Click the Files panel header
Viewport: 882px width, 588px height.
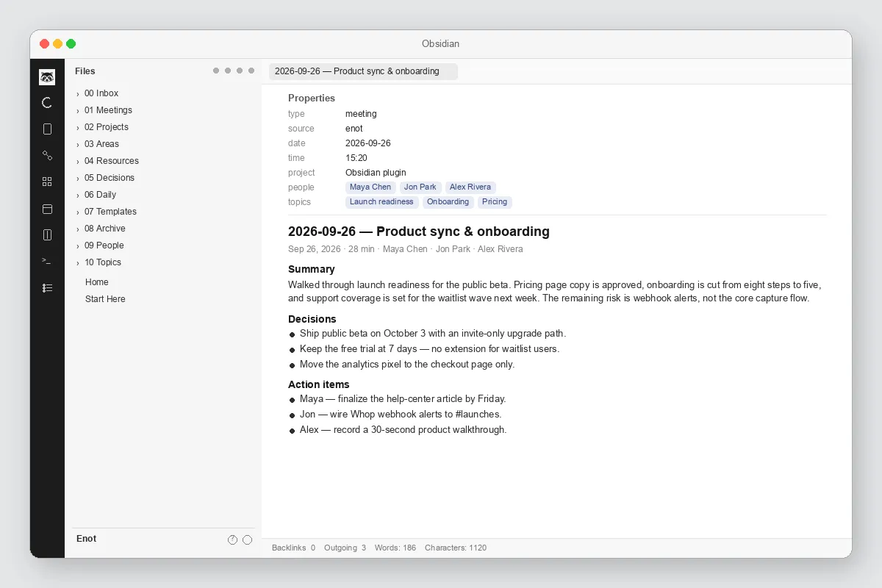pyautogui.click(x=85, y=71)
